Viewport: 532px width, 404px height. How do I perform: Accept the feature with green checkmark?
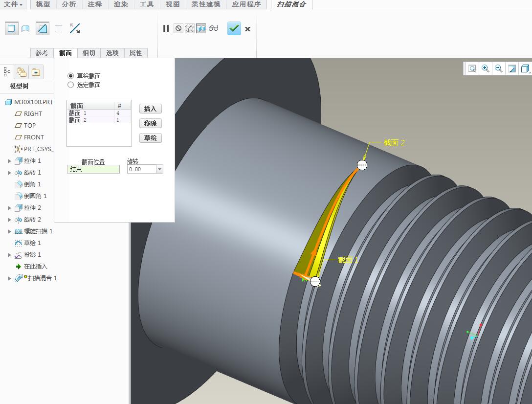pos(234,28)
